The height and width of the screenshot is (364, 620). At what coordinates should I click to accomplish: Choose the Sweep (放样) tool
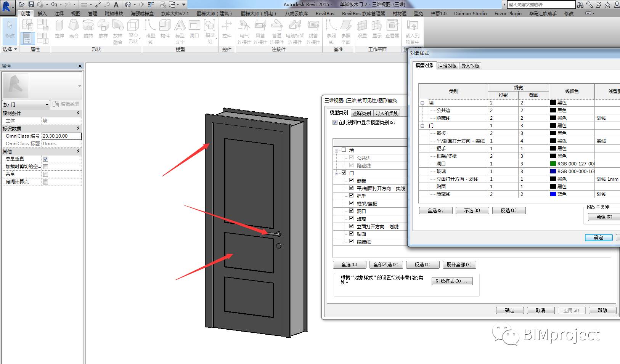[103, 29]
